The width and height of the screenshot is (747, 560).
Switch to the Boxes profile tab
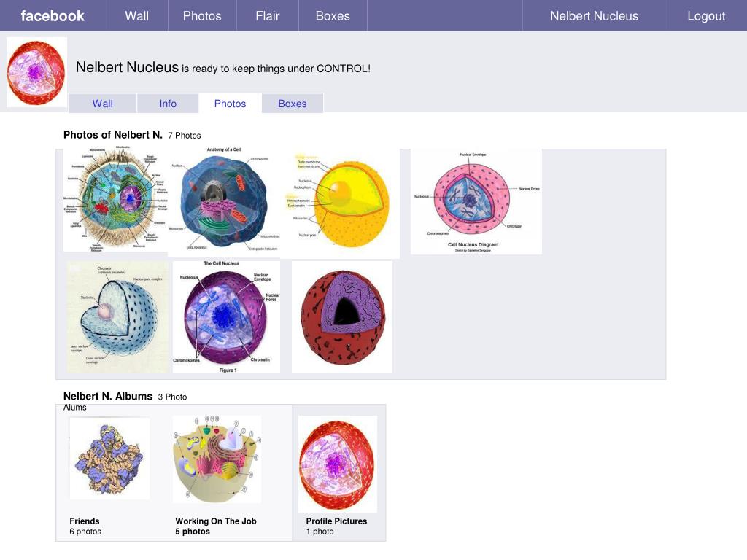tap(292, 104)
